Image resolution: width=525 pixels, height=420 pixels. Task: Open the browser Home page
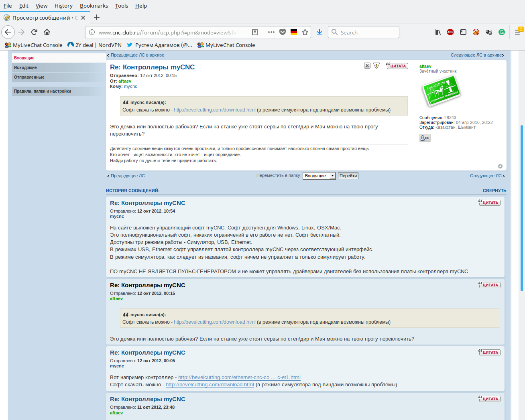pos(47,32)
